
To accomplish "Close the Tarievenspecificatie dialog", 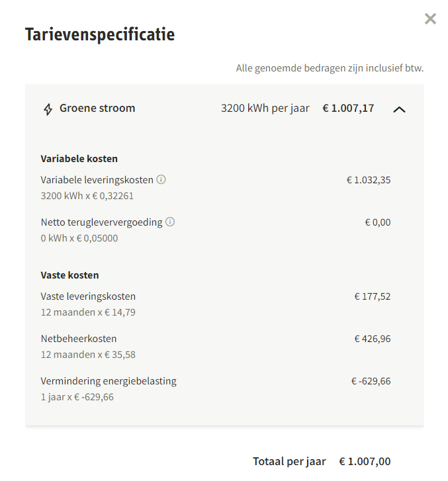I will pos(430,19).
